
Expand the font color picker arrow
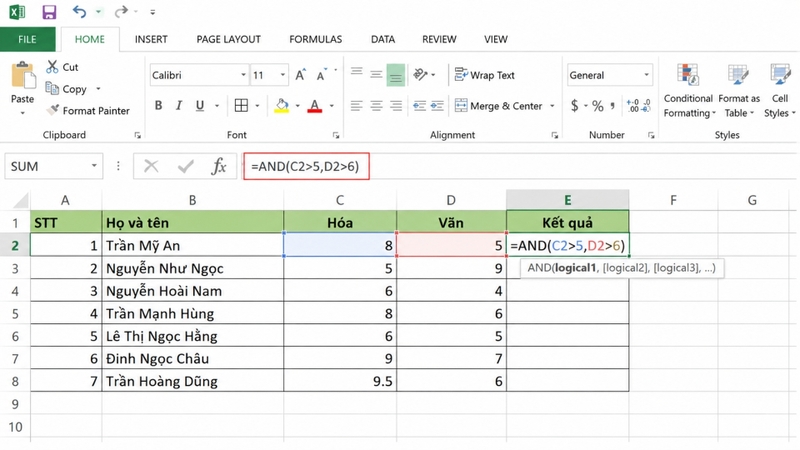pos(332,106)
